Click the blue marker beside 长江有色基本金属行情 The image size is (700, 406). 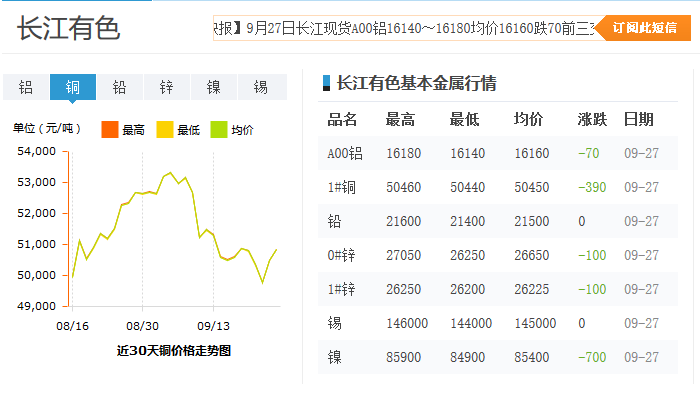pyautogui.click(x=326, y=83)
